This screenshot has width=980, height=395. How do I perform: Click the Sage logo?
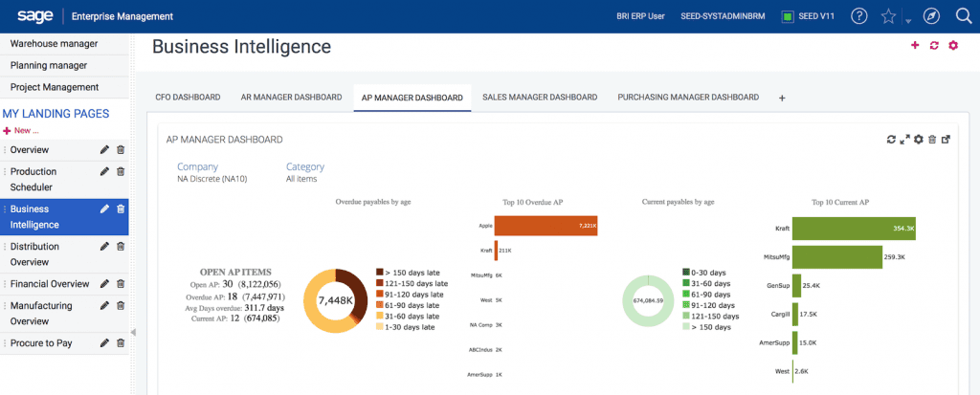pos(36,16)
